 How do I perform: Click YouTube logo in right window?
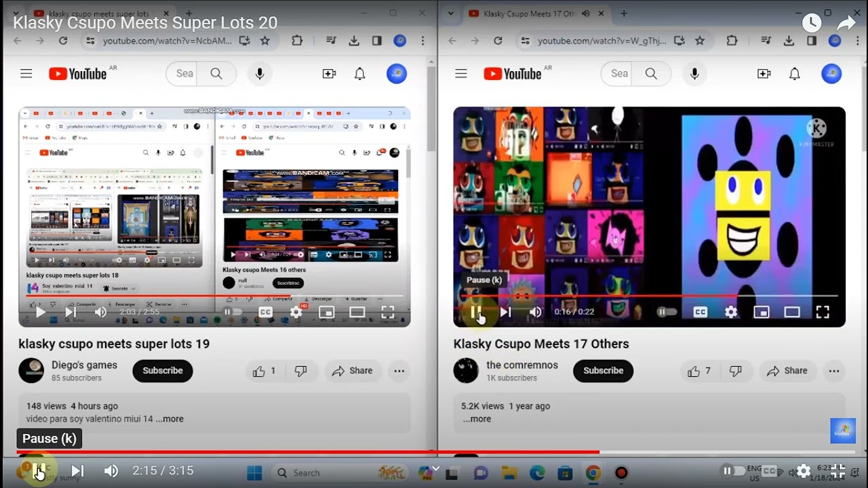coord(513,74)
